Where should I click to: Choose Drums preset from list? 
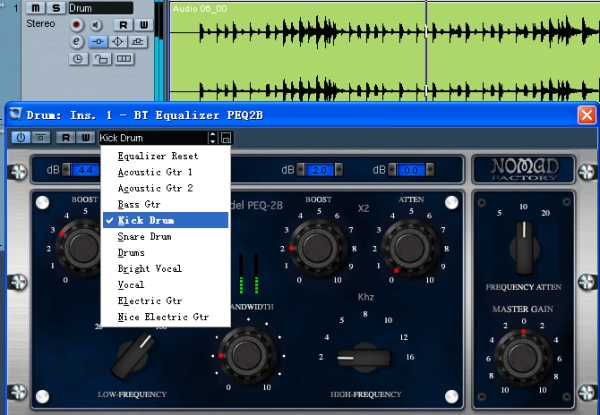click(x=166, y=252)
